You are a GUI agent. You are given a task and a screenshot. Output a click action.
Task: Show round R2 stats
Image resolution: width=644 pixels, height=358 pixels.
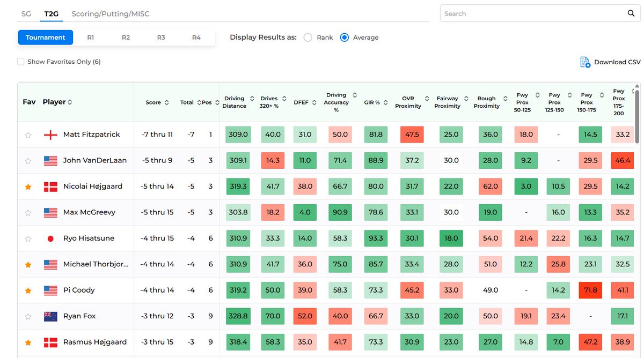(x=126, y=38)
